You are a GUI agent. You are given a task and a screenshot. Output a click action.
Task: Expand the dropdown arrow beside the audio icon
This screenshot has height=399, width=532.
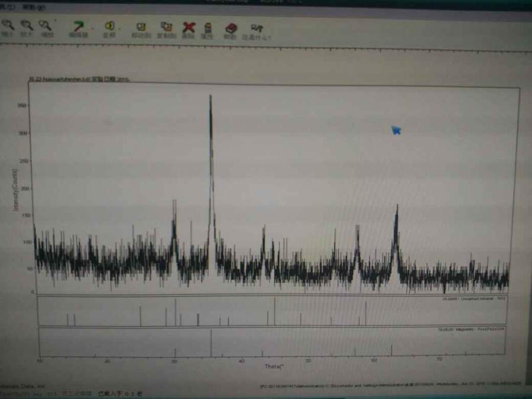tap(120, 28)
